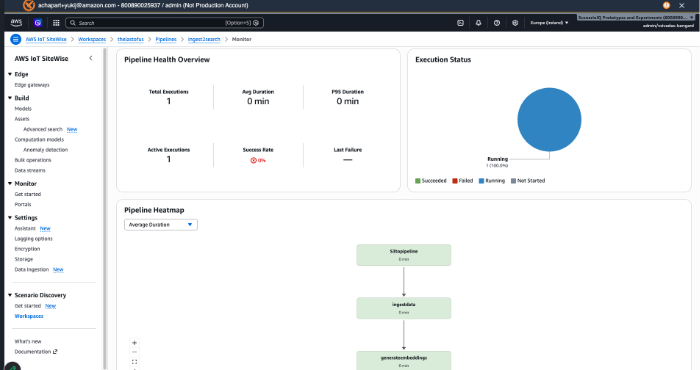700x370 pixels.
Task: Go to the ingest2search breadcrumb
Action: point(204,39)
